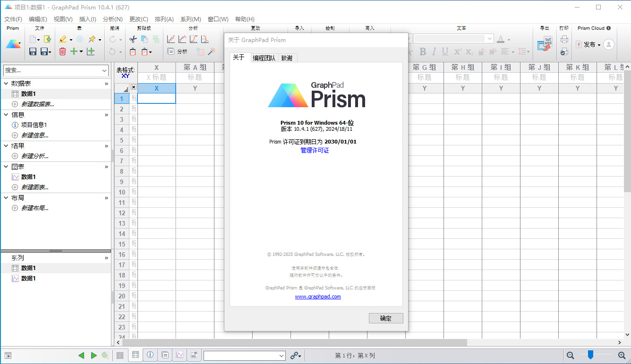The width and height of the screenshot is (631, 364).
Task: Click the small x box beside the X column header
Action: tap(134, 87)
